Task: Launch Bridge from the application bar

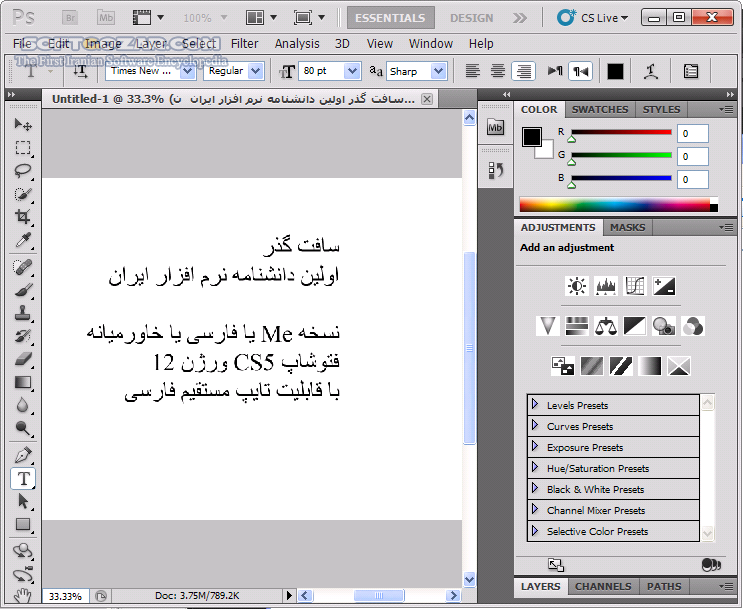Action: (70, 18)
